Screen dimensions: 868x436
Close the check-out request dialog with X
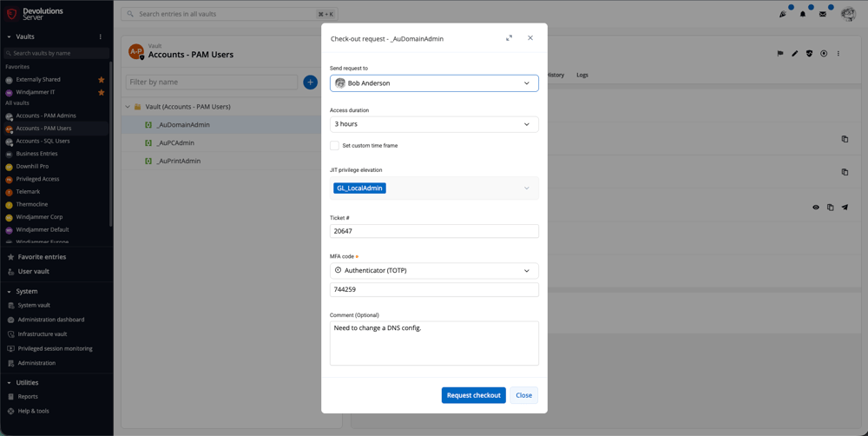tap(530, 38)
